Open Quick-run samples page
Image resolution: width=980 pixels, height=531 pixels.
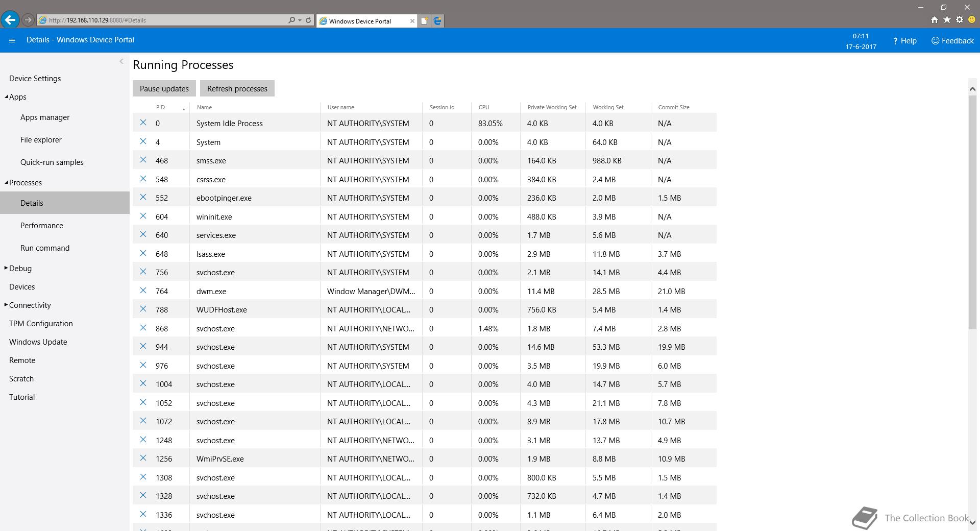tap(52, 162)
